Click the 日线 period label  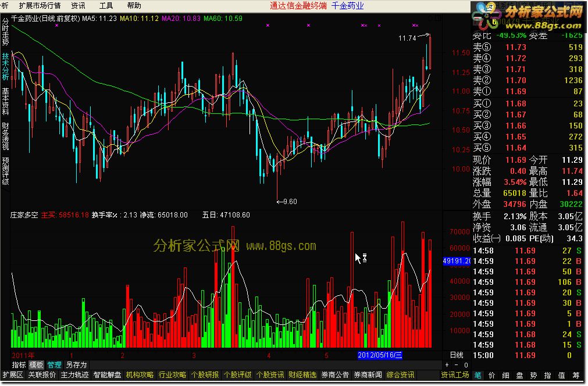(x=457, y=355)
